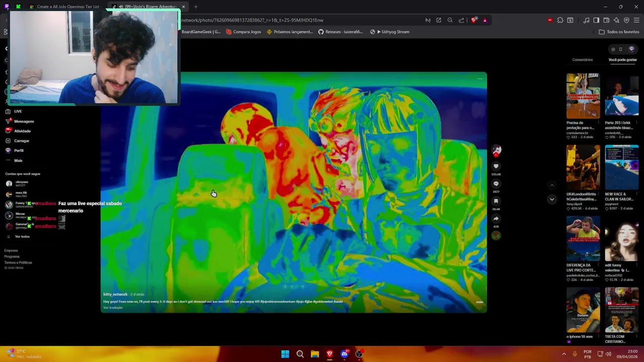Screen dimensions: 644x362
Task: Open the music note playlist icon
Action: click(586, 20)
